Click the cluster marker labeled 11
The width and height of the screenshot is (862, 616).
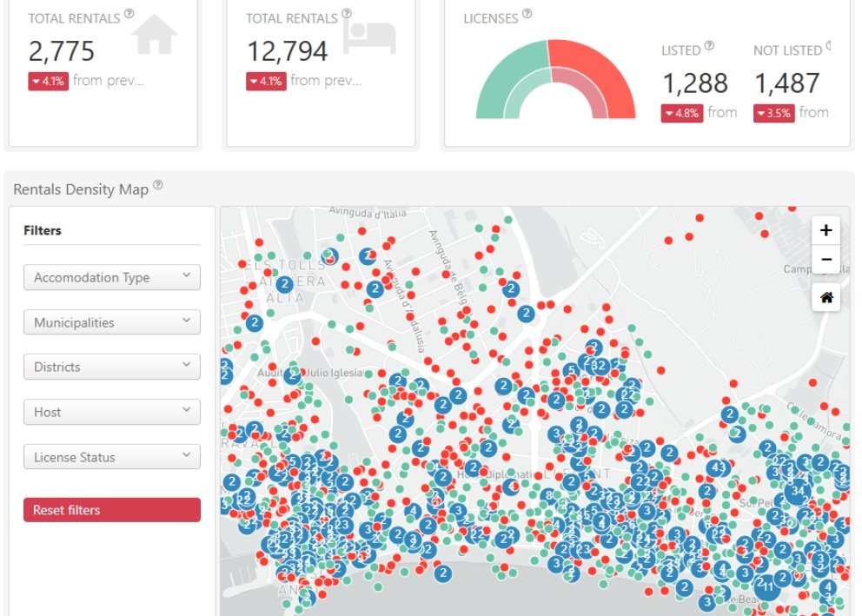pos(767,586)
